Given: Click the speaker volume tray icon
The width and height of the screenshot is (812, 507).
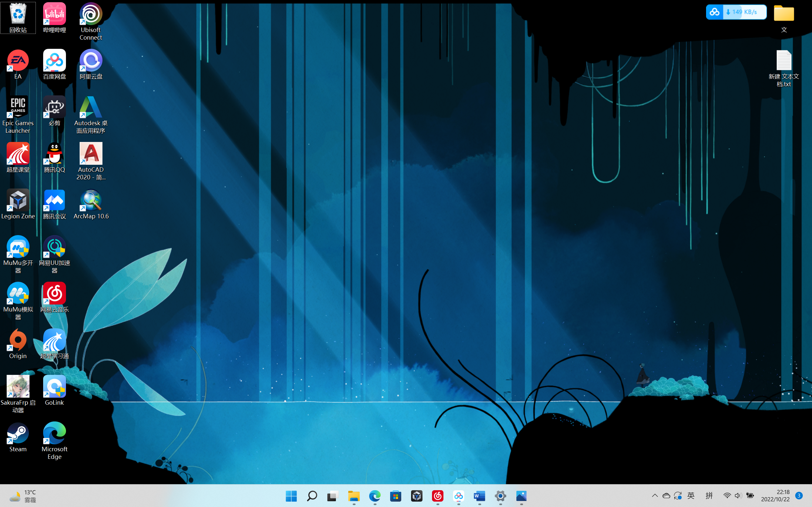Looking at the screenshot, I should tap(738, 496).
